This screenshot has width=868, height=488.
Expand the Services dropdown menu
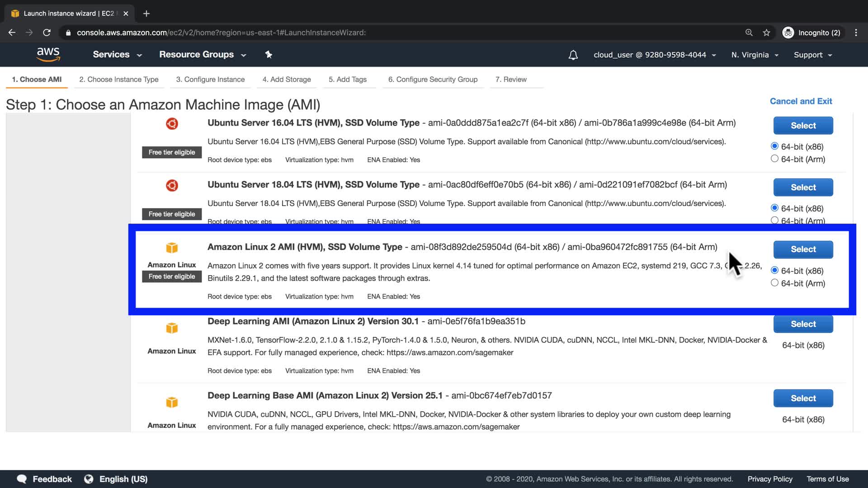coord(117,55)
